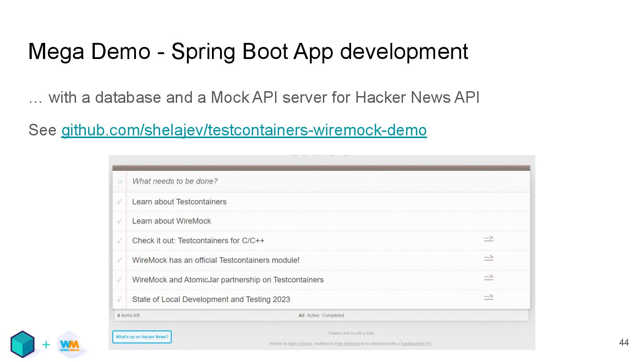Open arrow link for Testcontainers for C/C++
The width and height of the screenshot is (644, 362).
pos(488,238)
